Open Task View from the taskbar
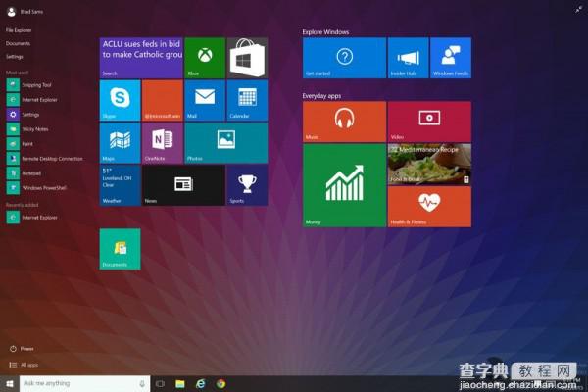Screen dimensions: 588x392 [160, 384]
